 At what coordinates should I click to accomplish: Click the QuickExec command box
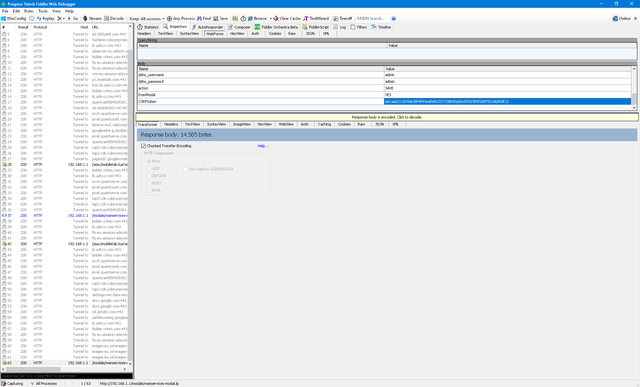click(x=67, y=376)
